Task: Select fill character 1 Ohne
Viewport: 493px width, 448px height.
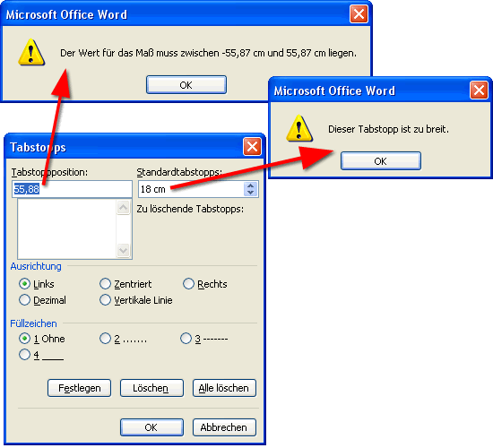Action: 24,339
